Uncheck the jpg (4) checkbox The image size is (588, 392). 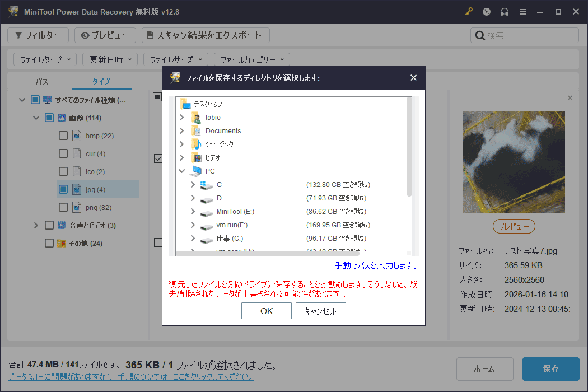point(63,189)
